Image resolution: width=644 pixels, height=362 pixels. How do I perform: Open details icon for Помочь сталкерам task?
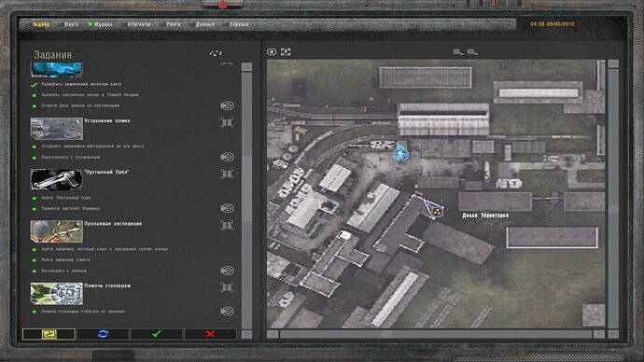(227, 287)
